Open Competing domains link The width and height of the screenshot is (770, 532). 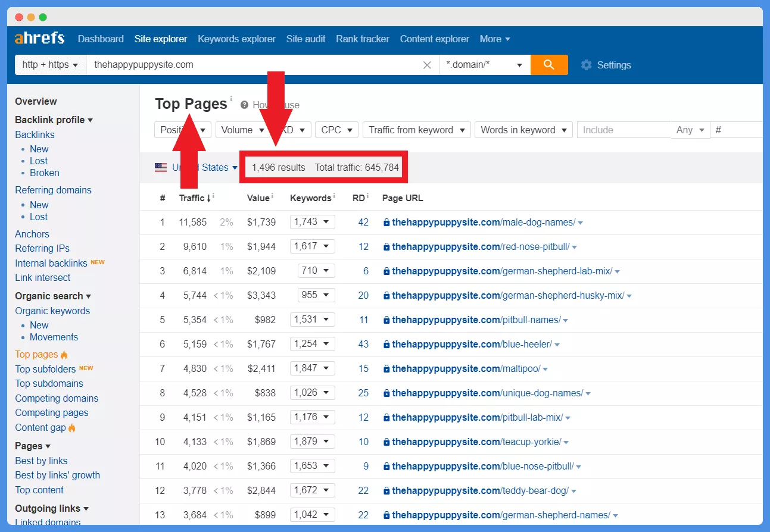tap(57, 398)
